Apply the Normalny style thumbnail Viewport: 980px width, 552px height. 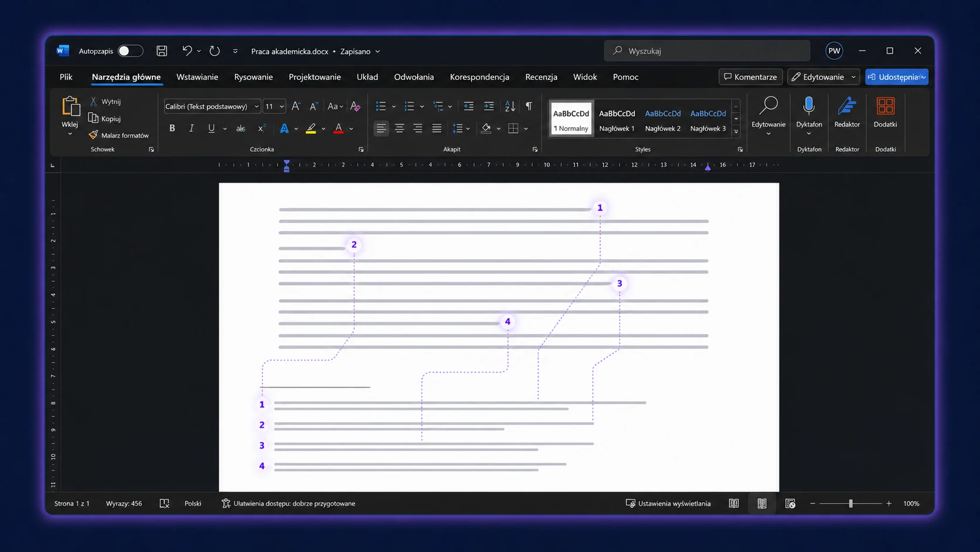pyautogui.click(x=571, y=119)
